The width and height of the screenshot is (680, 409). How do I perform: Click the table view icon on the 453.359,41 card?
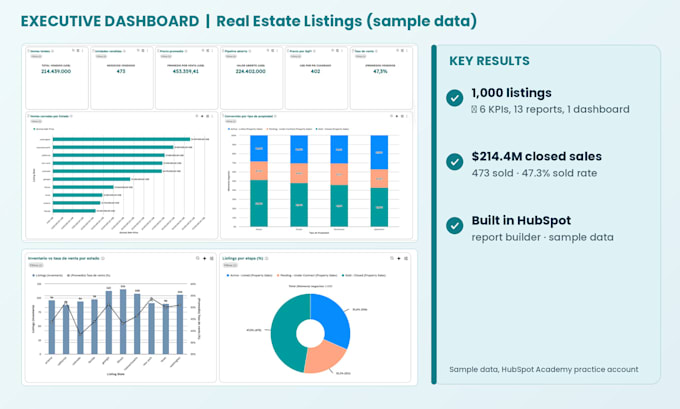click(x=208, y=51)
